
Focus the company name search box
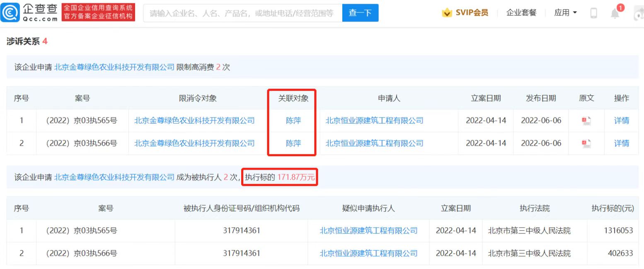243,13
